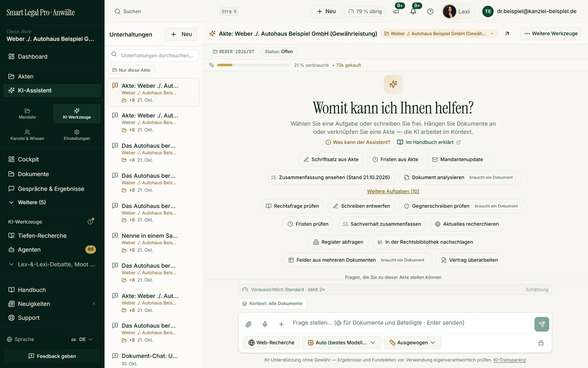Viewport: 588px width, 368px height.
Task: Click the '79 % übrig' usage indicator
Action: coord(365,11)
